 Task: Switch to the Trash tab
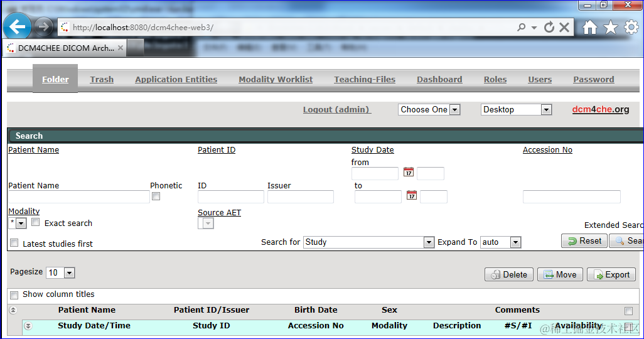tap(102, 79)
